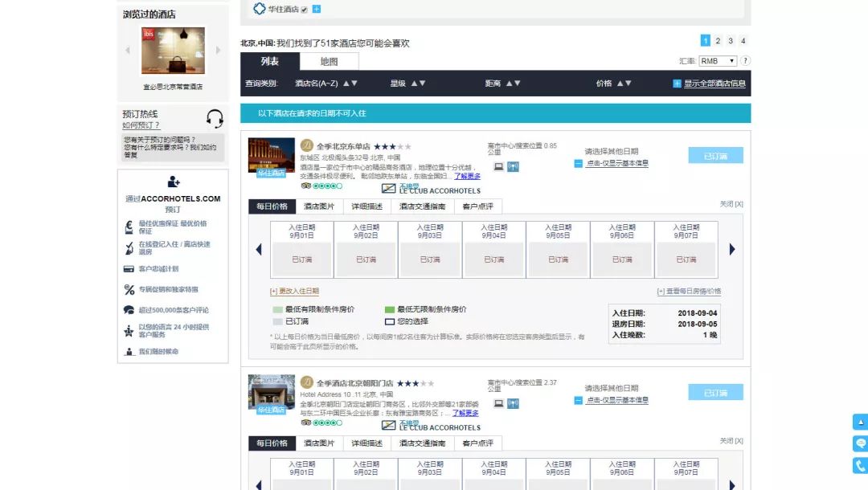Click 了解更多 for 全季北京东单店

pos(467,176)
